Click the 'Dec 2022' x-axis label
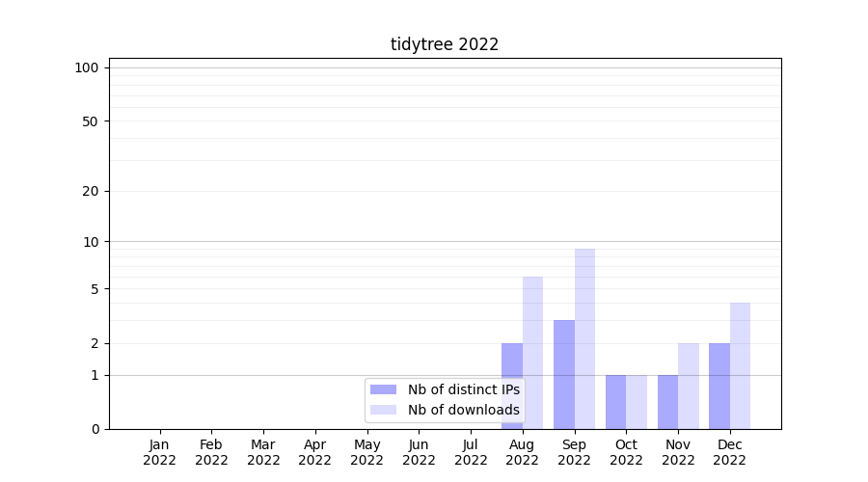Viewport: 868px width, 482px height. pos(729,452)
